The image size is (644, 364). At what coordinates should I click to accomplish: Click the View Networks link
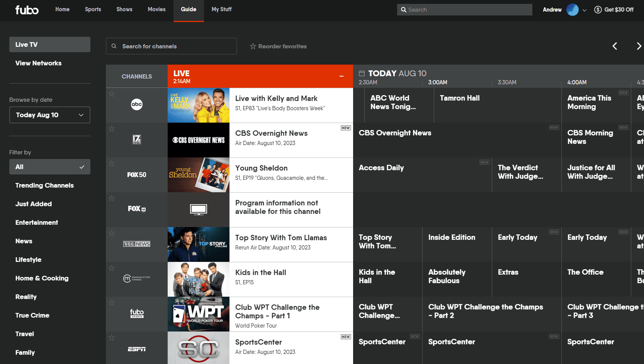point(38,63)
